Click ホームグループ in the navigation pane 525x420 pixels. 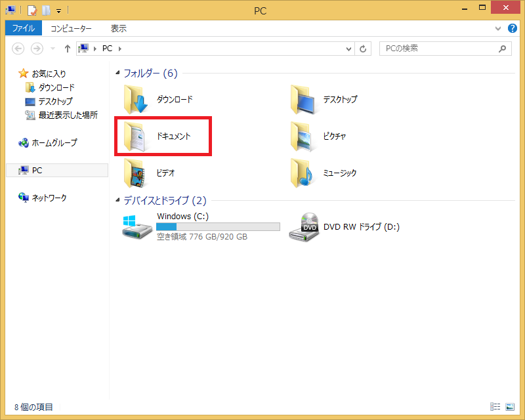(x=54, y=142)
